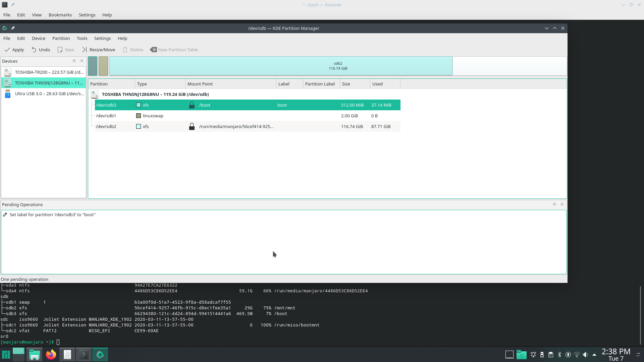Screen dimensions: 644x362
Task: Click lock icon of /dev/sdb2 mount
Action: tap(192, 126)
